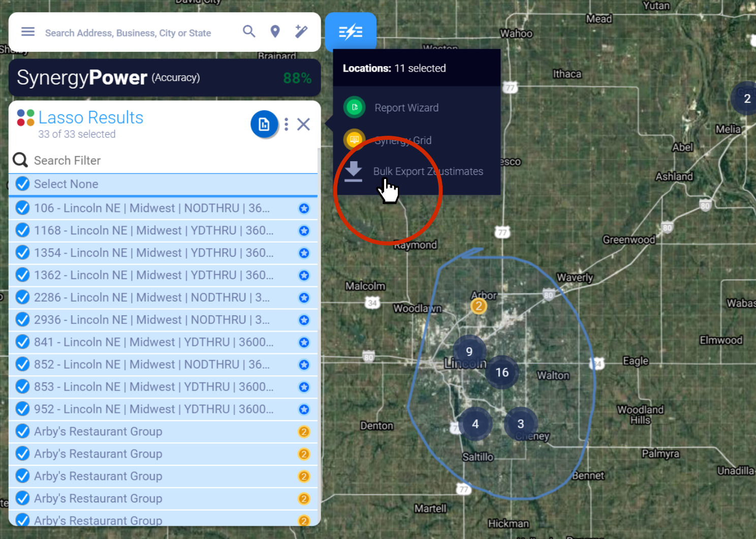
Task: Click the 88% accuracy value
Action: click(297, 78)
